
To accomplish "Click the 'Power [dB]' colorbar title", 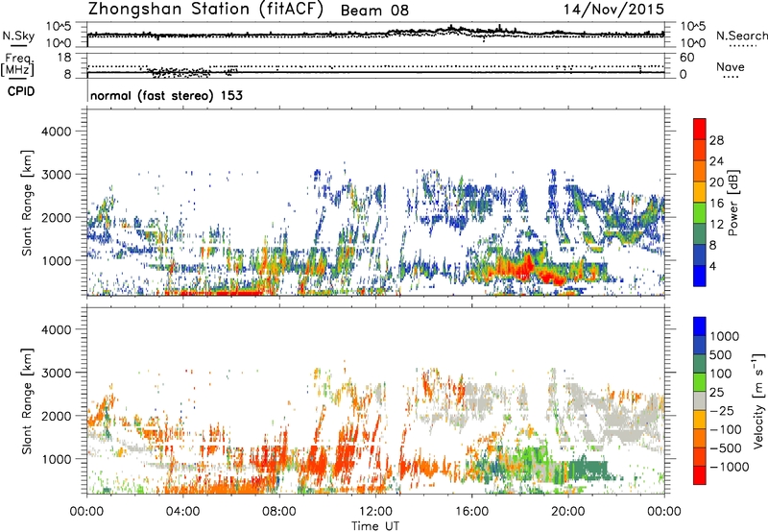I will (x=732, y=203).
